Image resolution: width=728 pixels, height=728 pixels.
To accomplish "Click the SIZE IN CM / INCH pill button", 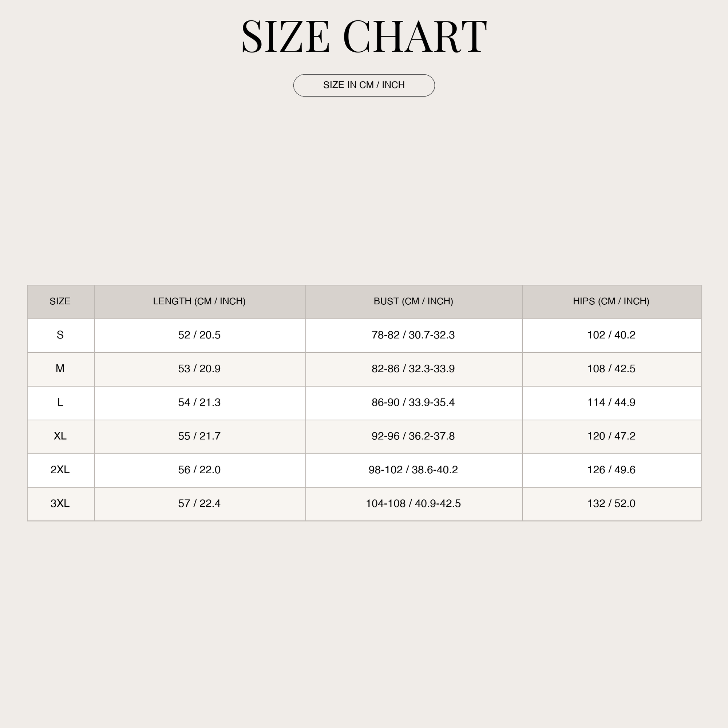I will click(364, 85).
